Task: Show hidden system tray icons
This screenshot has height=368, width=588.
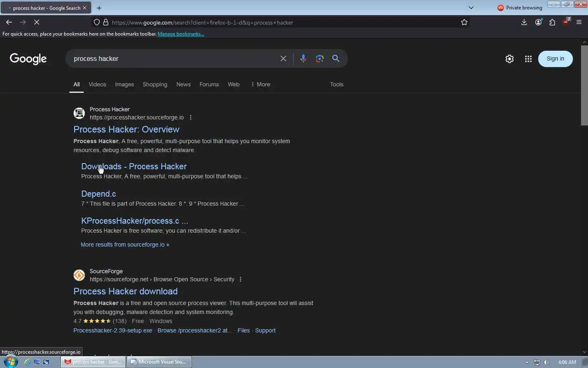Action: (527, 362)
